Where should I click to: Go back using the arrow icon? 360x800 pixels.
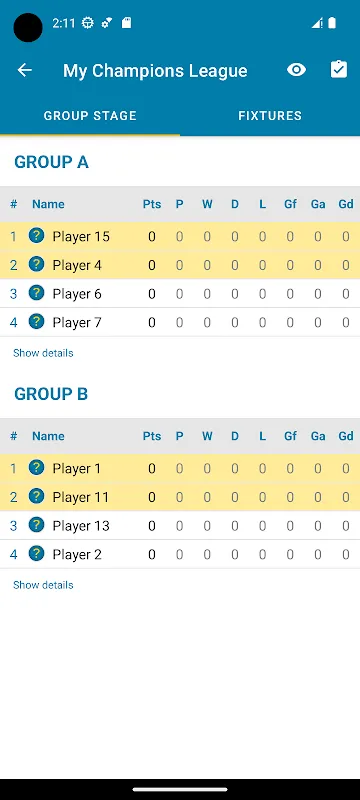pyautogui.click(x=24, y=70)
